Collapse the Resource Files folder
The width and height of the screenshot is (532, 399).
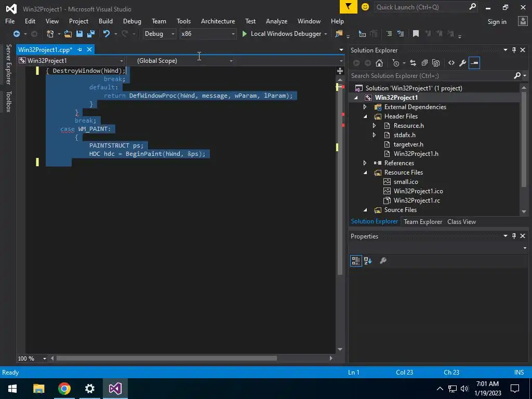click(x=365, y=172)
